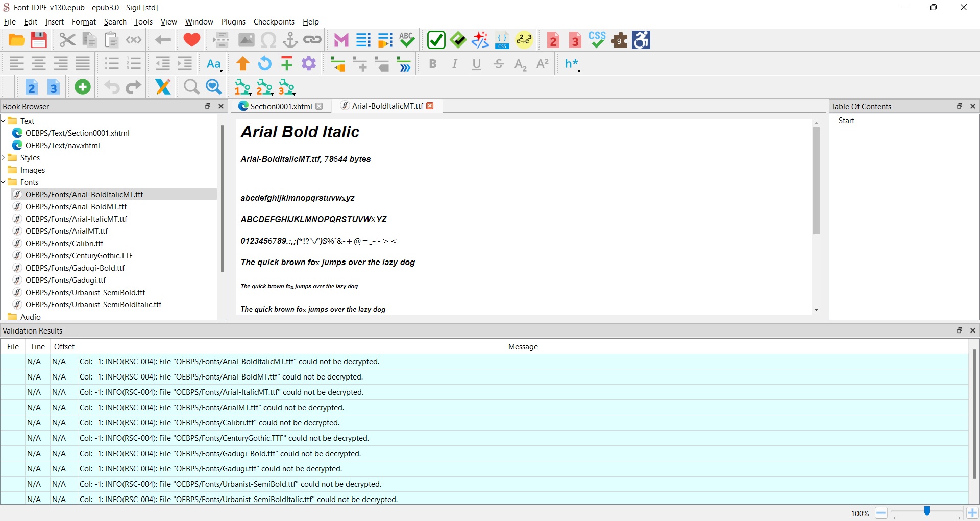Click the Undo arrow icon

point(112,87)
